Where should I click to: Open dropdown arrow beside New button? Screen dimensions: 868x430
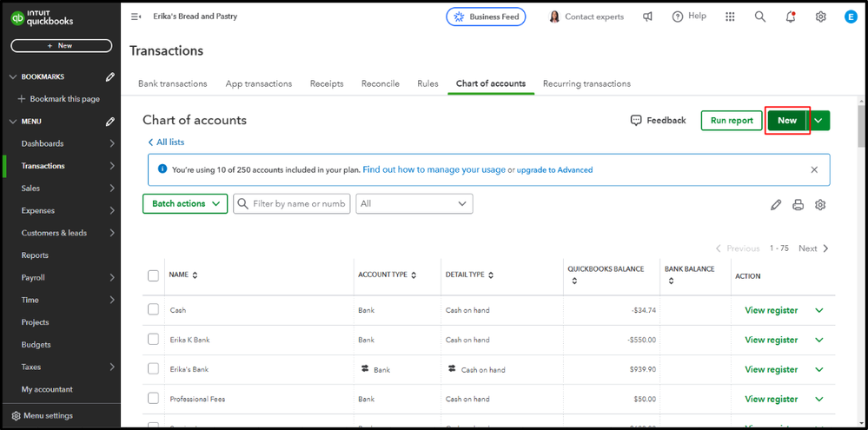[818, 121]
